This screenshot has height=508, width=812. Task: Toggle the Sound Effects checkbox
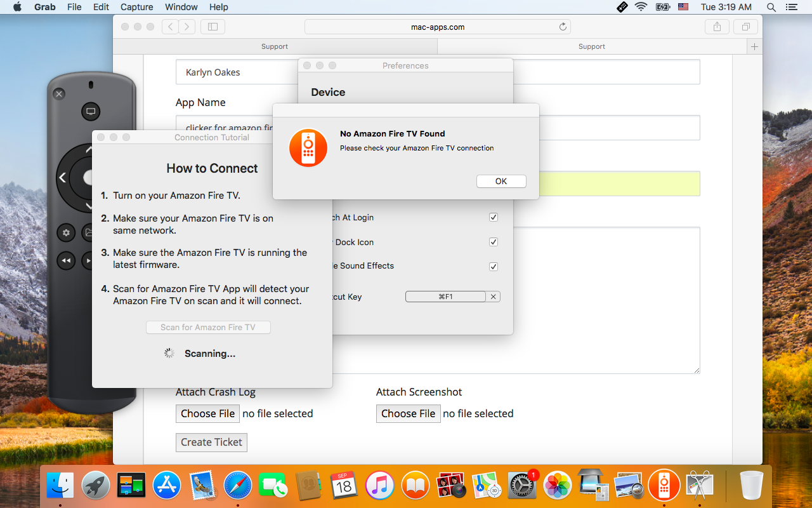coord(494,267)
